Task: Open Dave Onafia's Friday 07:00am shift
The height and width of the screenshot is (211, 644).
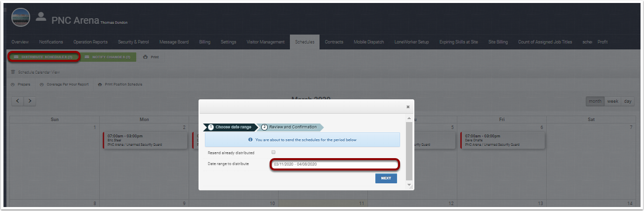Action: (x=502, y=140)
